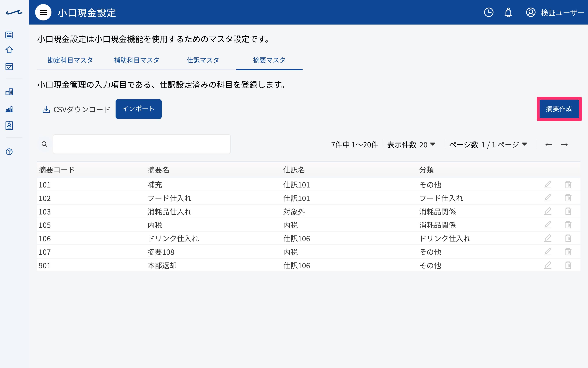
Task: Click the 対象外 journal name cell
Action: tap(294, 212)
